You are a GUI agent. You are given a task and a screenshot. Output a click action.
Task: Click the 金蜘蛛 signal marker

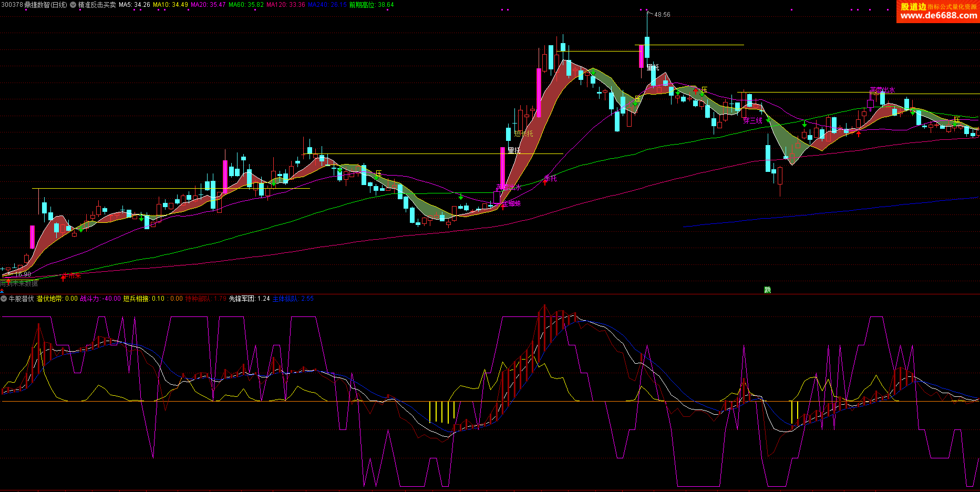tap(511, 203)
